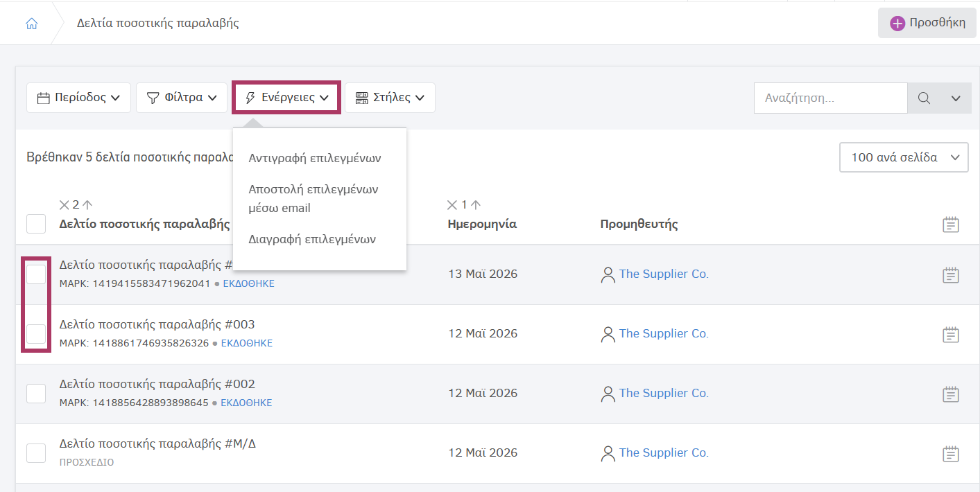Focus the Αναζήτηση search field
The height and width of the screenshot is (492, 980).
(830, 98)
